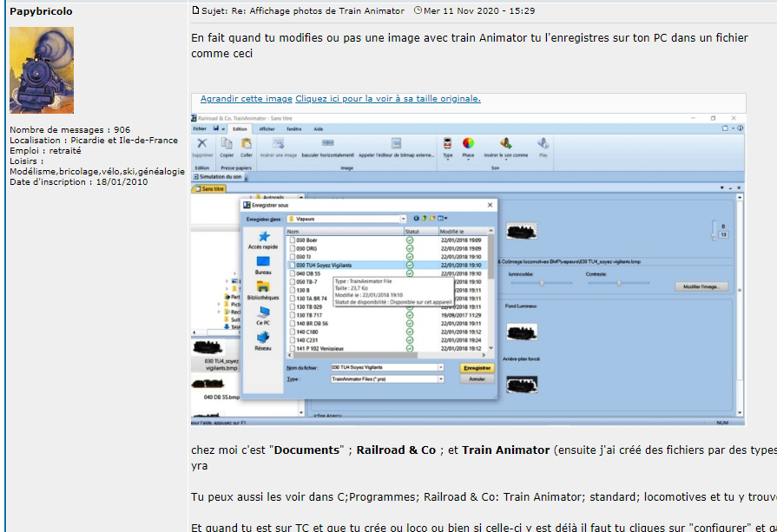Click the Nom du fichier input field
The width and height of the screenshot is (777, 532).
point(384,368)
